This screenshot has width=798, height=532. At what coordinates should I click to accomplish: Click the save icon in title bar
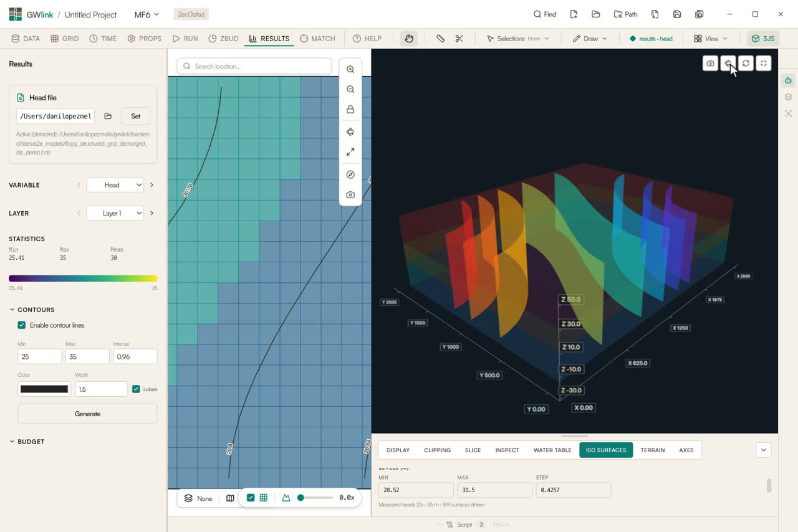(x=677, y=14)
